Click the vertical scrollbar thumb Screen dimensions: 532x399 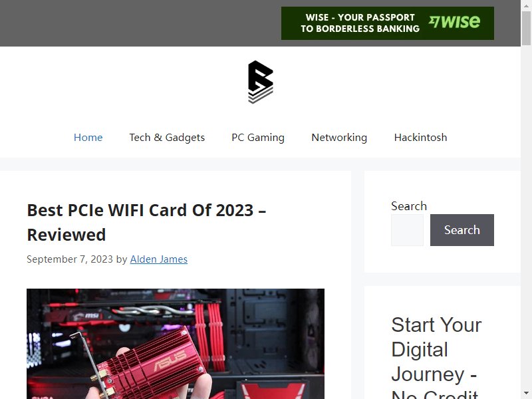pos(526,28)
